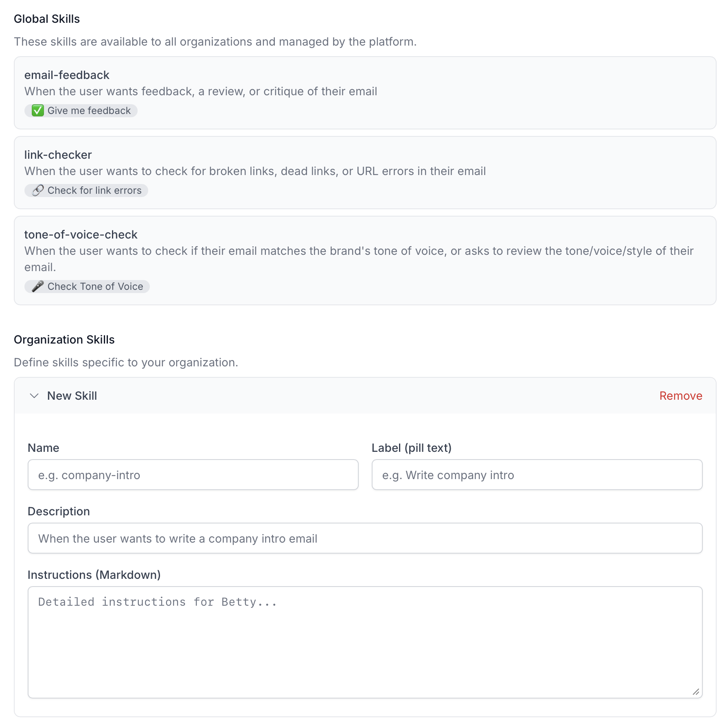This screenshot has height=727, width=728.
Task: Select the Description input field
Action: pyautogui.click(x=365, y=539)
